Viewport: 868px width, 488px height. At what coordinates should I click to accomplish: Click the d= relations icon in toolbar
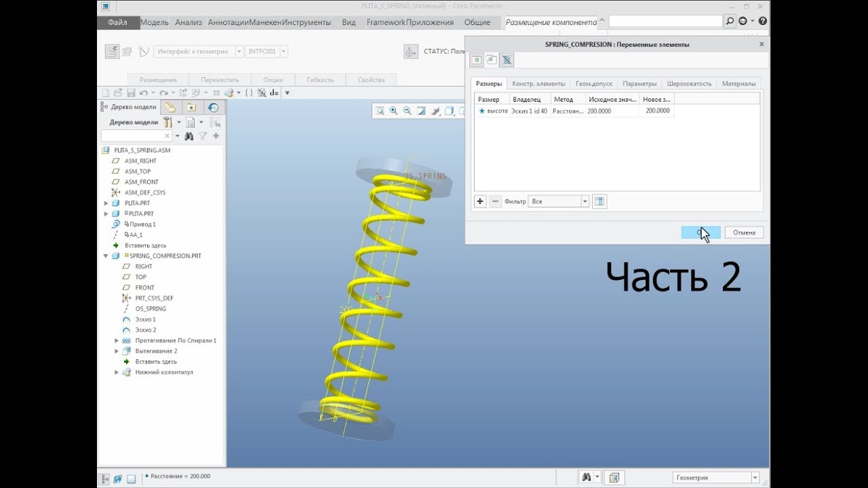pyautogui.click(x=274, y=92)
